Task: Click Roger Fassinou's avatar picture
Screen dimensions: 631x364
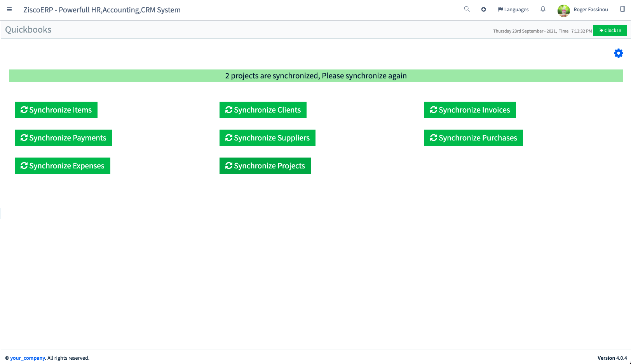Action: tap(563, 10)
